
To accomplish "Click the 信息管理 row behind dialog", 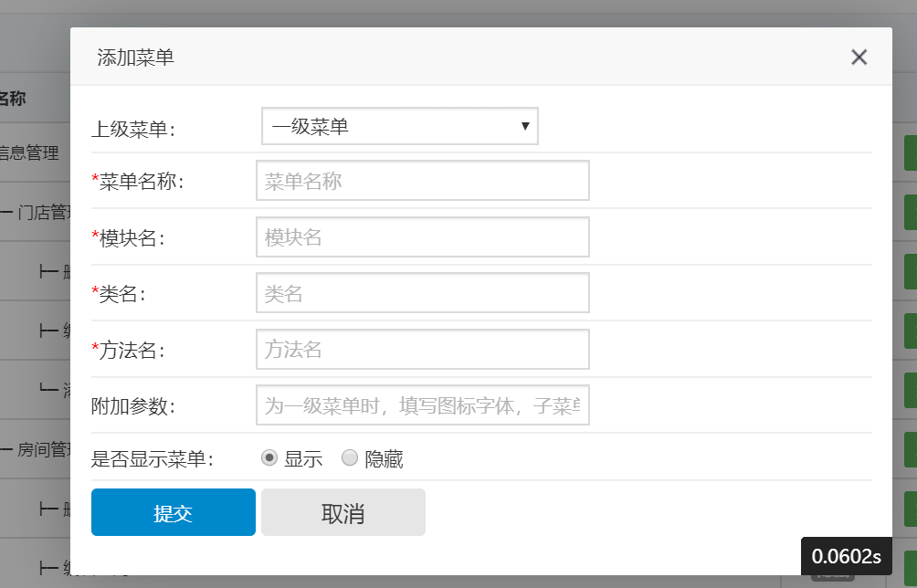I will [x=29, y=153].
